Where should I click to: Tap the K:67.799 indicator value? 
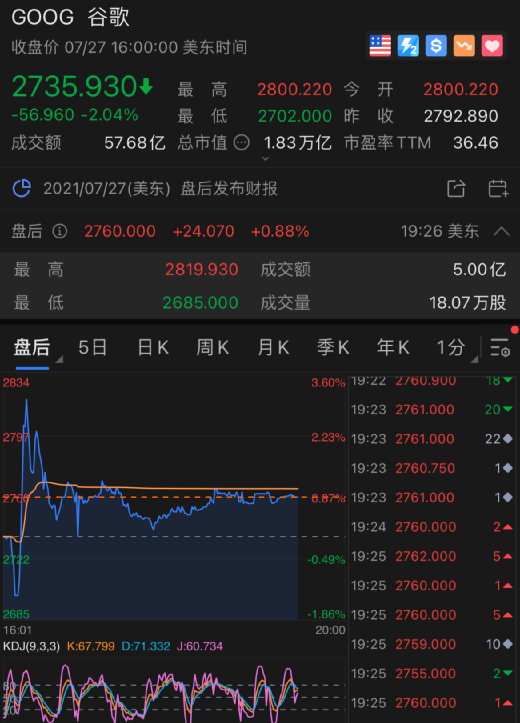click(x=91, y=646)
